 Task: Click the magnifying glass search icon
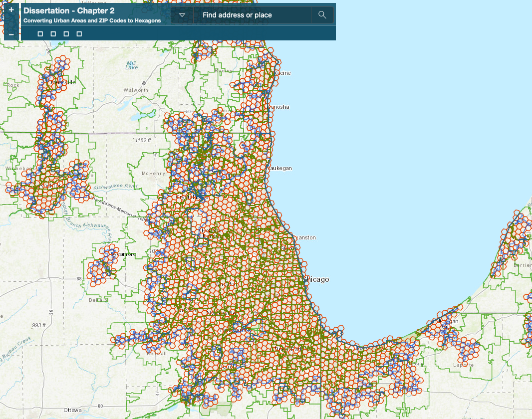click(x=322, y=15)
